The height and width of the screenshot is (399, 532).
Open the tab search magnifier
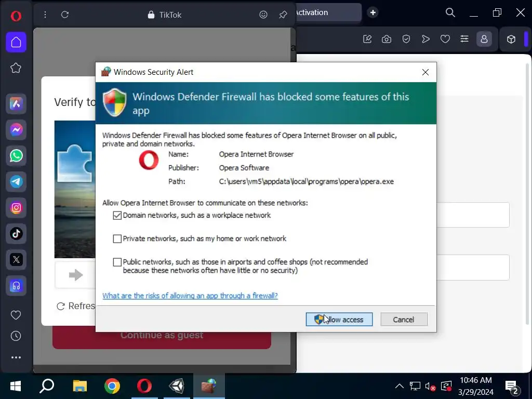click(x=450, y=12)
